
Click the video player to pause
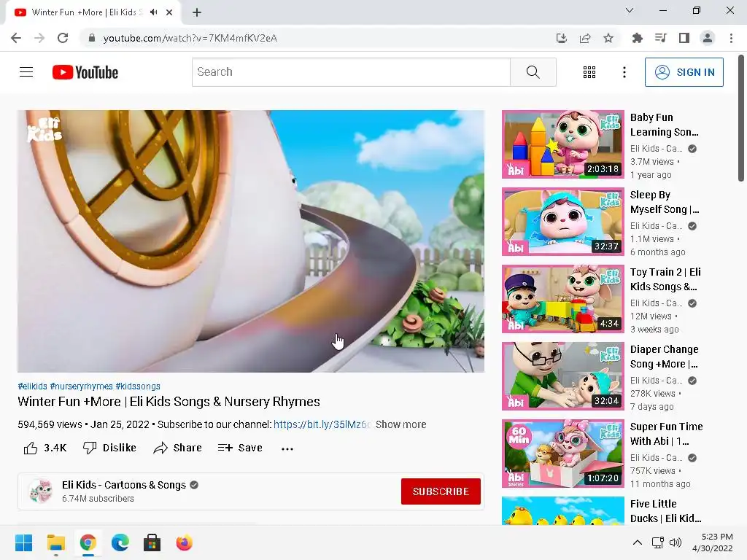[251, 241]
